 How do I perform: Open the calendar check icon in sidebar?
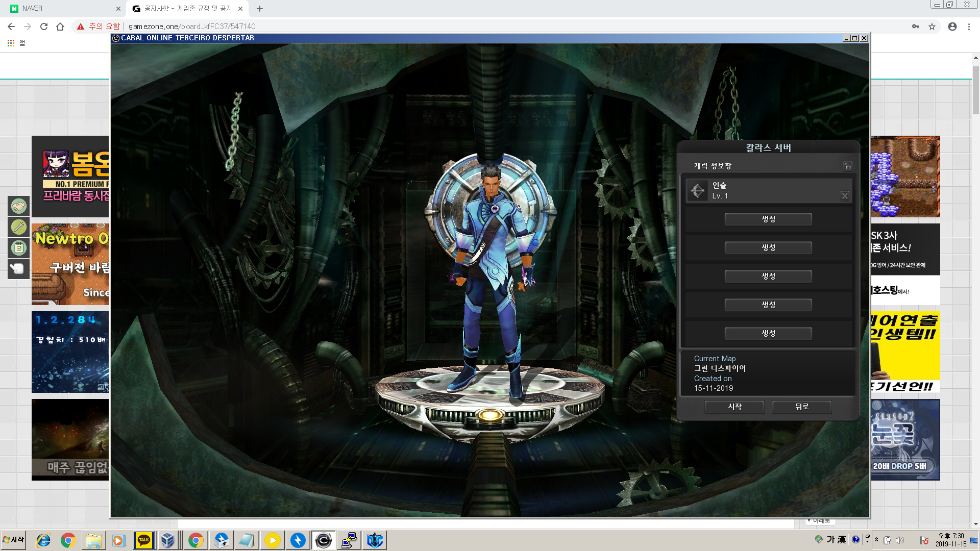click(x=19, y=248)
